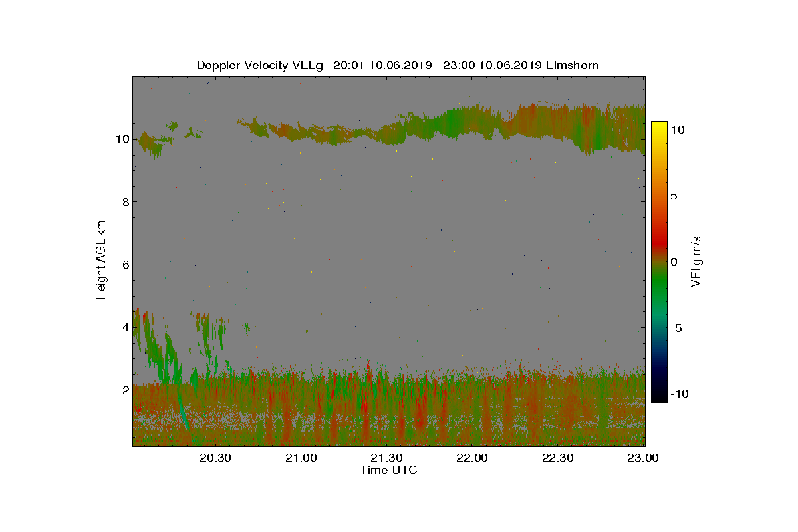Click the 22:30 time tick label

tap(557, 458)
